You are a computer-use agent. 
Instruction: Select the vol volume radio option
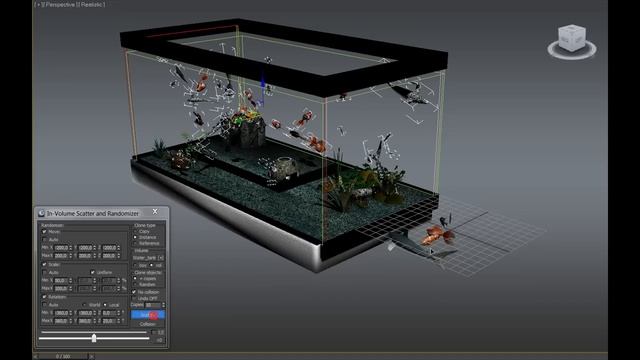[x=151, y=265]
